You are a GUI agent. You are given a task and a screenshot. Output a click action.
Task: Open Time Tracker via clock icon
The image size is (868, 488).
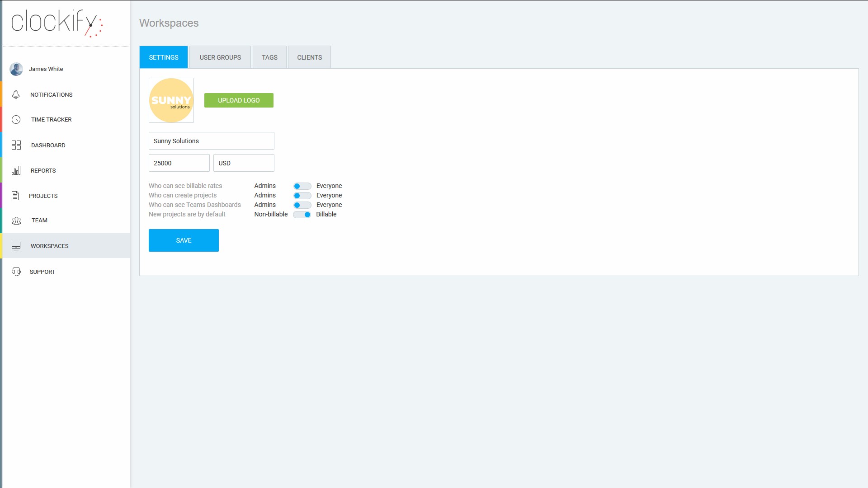pos(16,120)
